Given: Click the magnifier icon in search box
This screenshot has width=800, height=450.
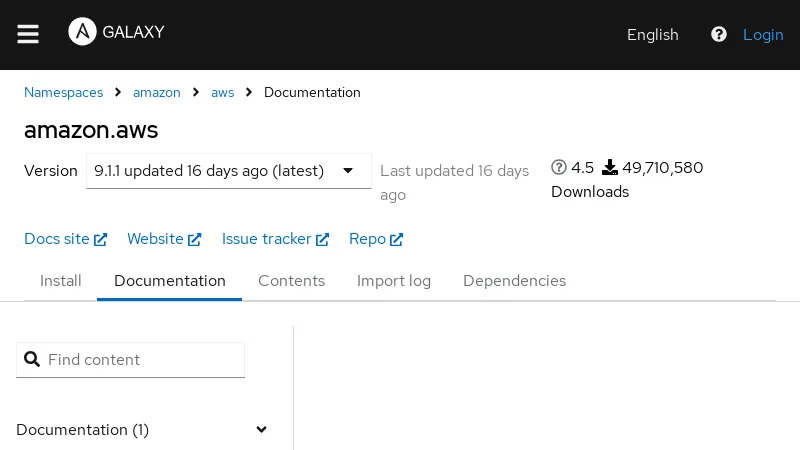Looking at the screenshot, I should tap(32, 360).
